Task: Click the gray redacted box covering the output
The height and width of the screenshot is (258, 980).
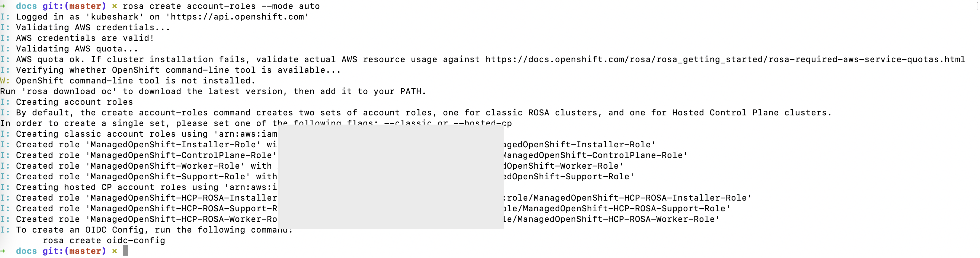Action: pyautogui.click(x=391, y=176)
